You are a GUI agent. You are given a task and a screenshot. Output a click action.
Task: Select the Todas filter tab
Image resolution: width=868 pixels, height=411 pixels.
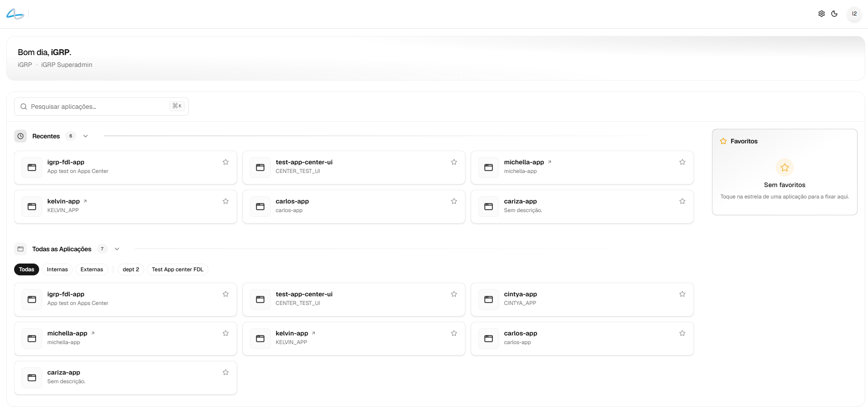coord(26,269)
